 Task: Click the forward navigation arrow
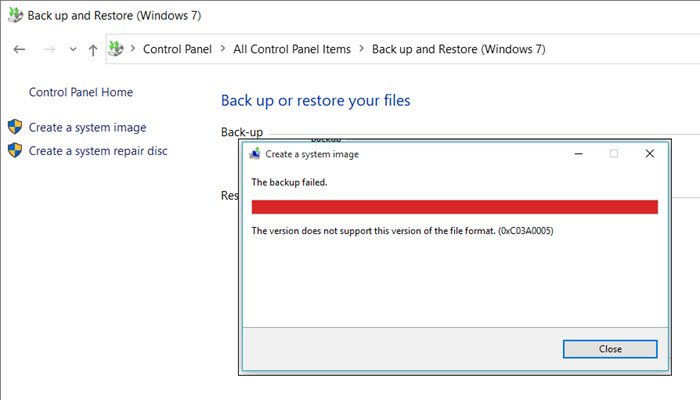click(x=49, y=49)
